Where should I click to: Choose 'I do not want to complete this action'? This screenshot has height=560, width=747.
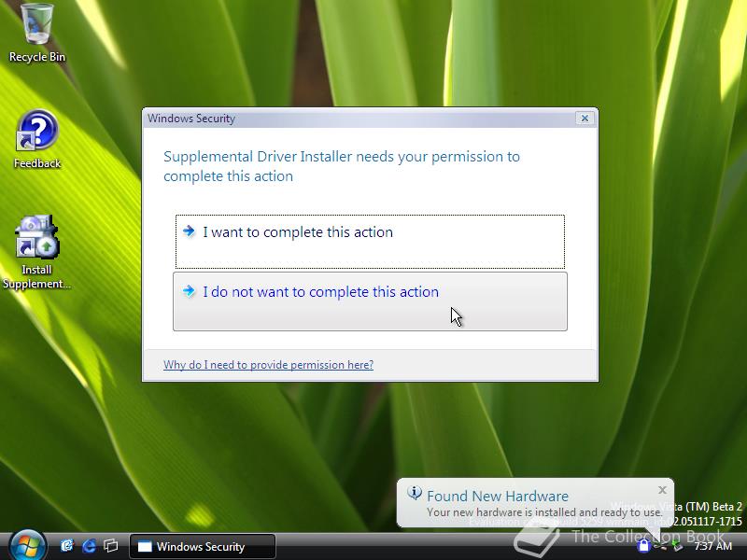pyautogui.click(x=370, y=301)
